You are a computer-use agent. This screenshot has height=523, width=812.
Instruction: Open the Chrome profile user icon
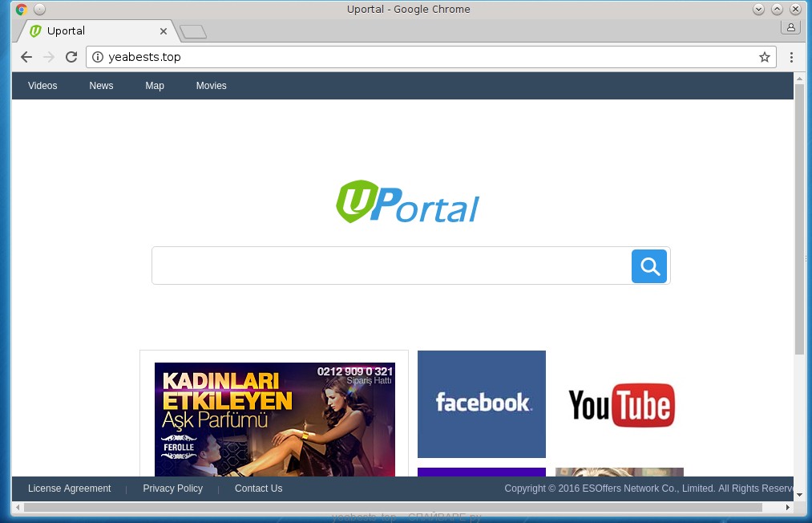(x=790, y=27)
